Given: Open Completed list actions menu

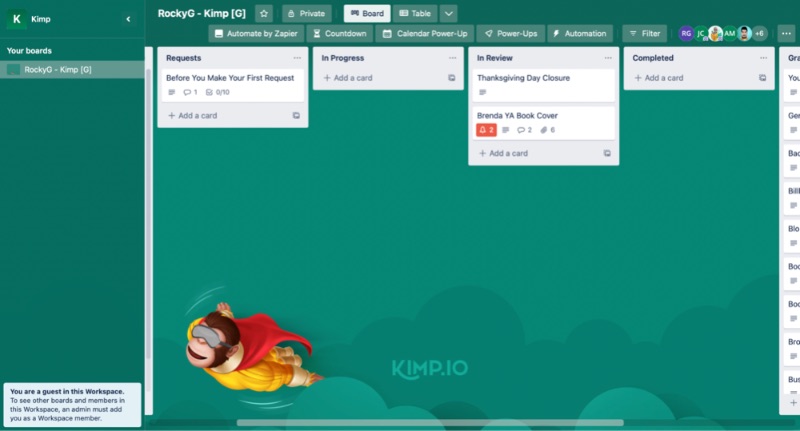Looking at the screenshot, I should click(763, 58).
